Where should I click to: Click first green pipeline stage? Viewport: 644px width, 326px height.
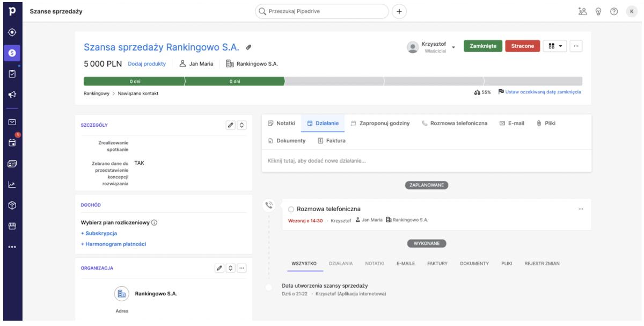(x=134, y=81)
